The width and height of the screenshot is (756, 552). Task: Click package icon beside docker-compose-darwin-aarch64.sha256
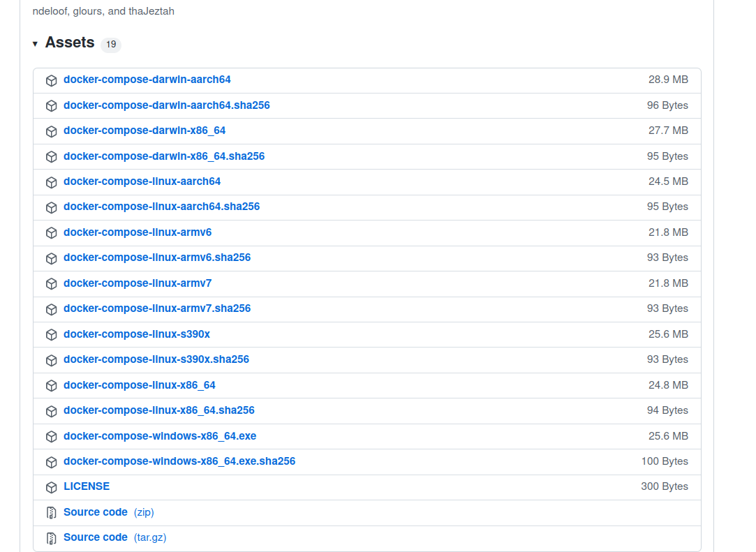(x=52, y=106)
